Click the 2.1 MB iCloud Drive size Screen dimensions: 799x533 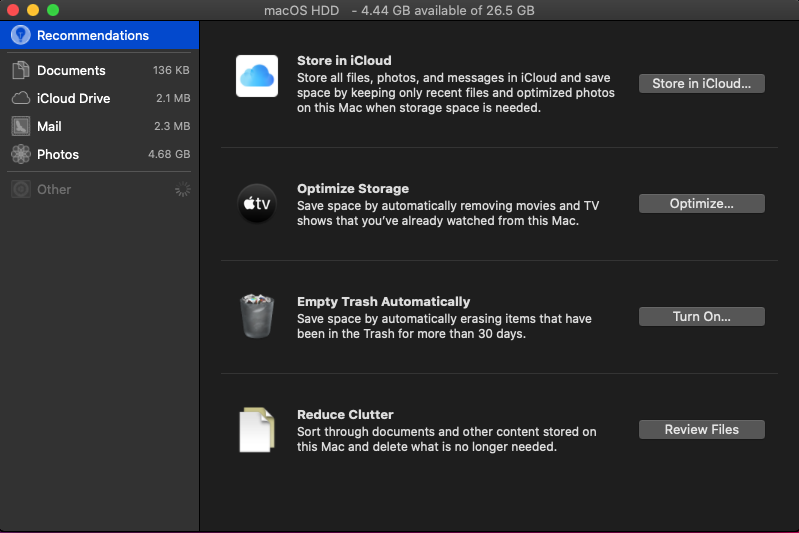point(173,98)
